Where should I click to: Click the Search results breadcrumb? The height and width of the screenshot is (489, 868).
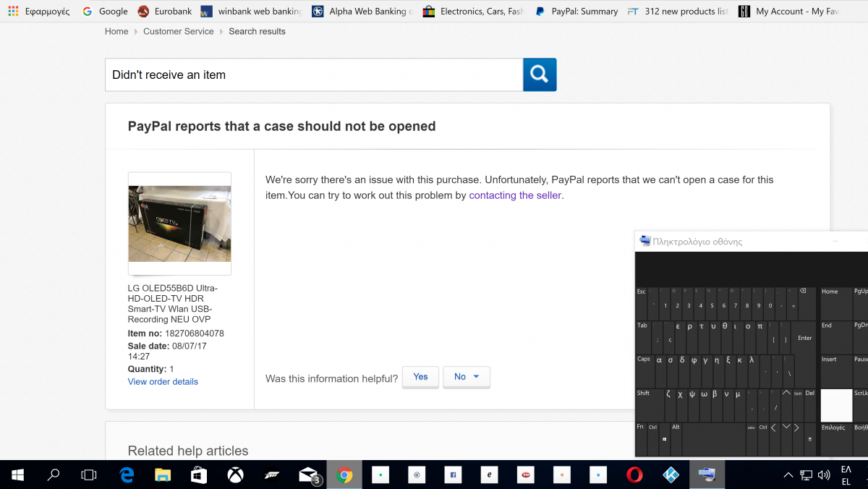click(257, 31)
